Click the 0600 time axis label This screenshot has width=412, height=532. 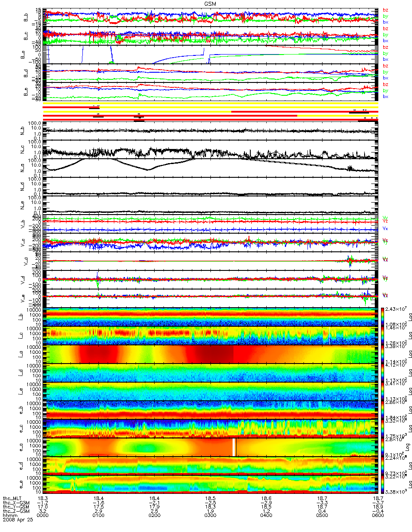(x=378, y=515)
